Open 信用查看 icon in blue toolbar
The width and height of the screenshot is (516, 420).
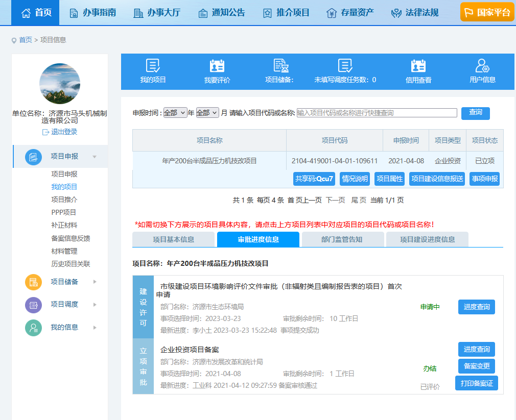[418, 66]
